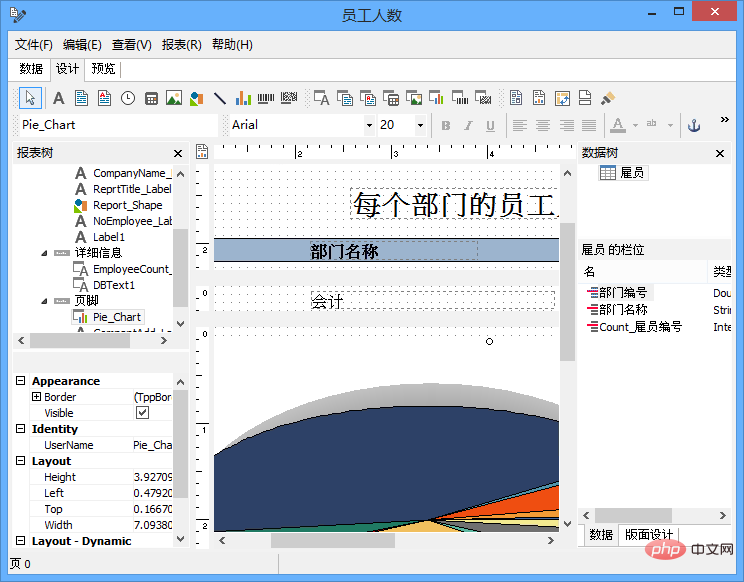Select the DBCalc tool
744x582 pixels.
(391, 98)
